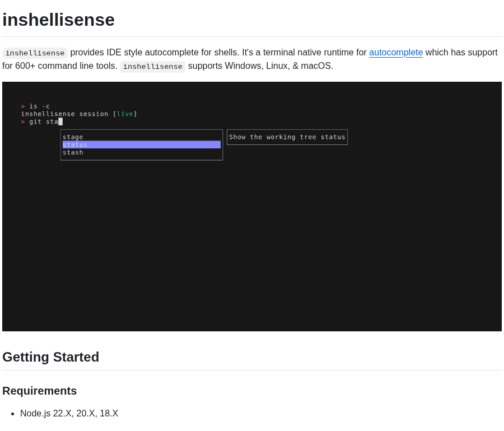This screenshot has width=504, height=431.
Task: Click the inshellisense code label before 'supports Windows'
Action: (x=153, y=67)
